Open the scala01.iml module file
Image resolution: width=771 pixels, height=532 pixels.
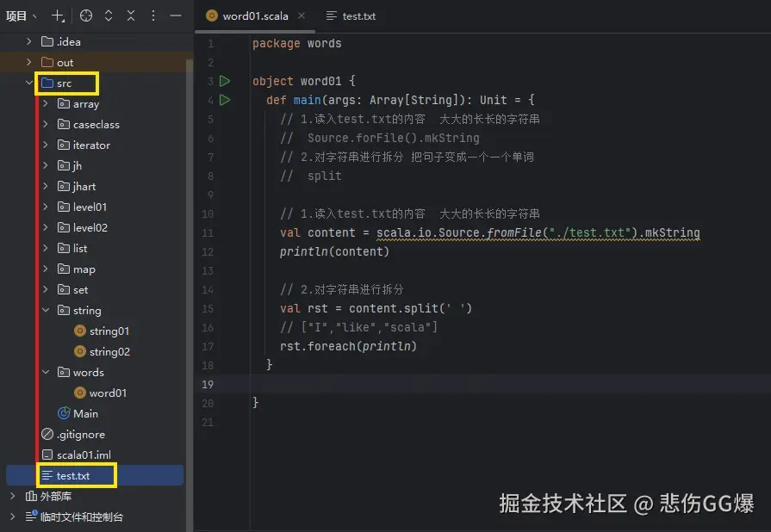(x=83, y=455)
